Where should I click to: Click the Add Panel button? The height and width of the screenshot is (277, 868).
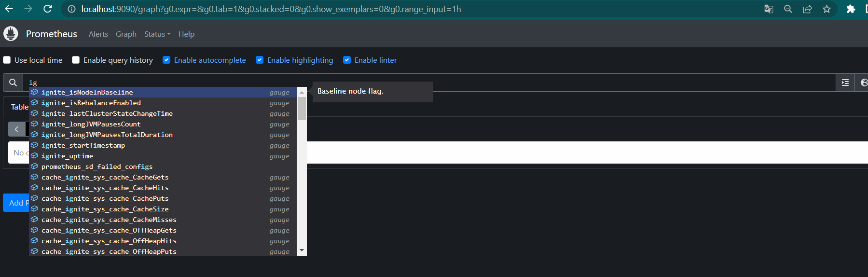[x=16, y=203]
